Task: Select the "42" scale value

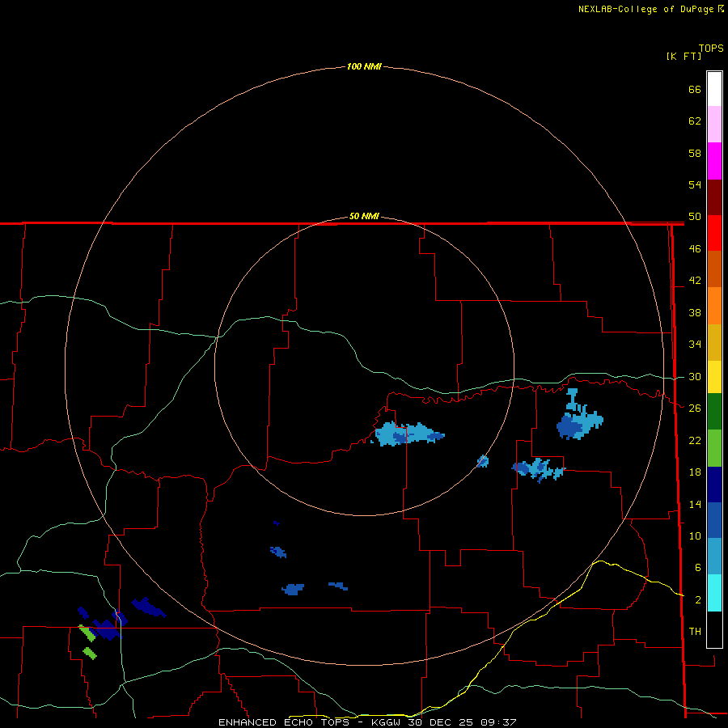Action: [x=695, y=281]
